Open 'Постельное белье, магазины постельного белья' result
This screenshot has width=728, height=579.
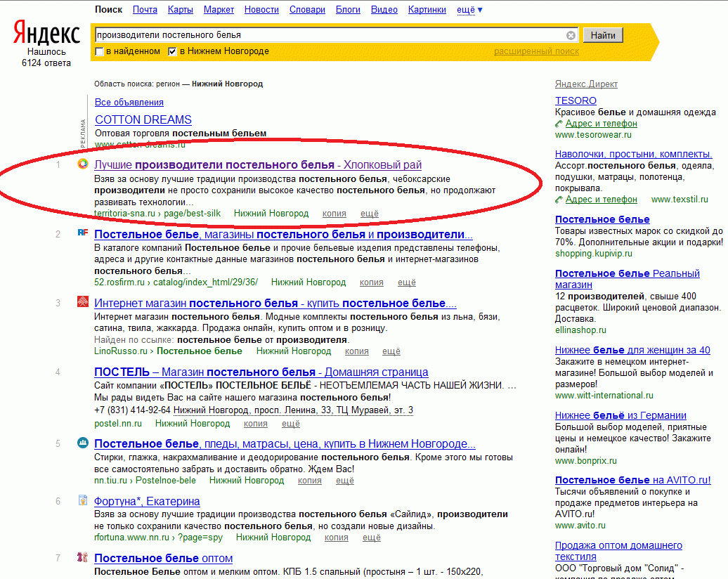point(283,235)
